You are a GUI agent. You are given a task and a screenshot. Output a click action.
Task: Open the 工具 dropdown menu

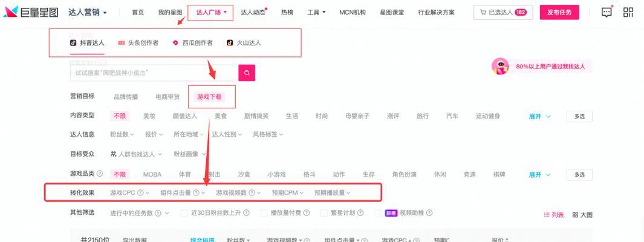pyautogui.click(x=316, y=12)
